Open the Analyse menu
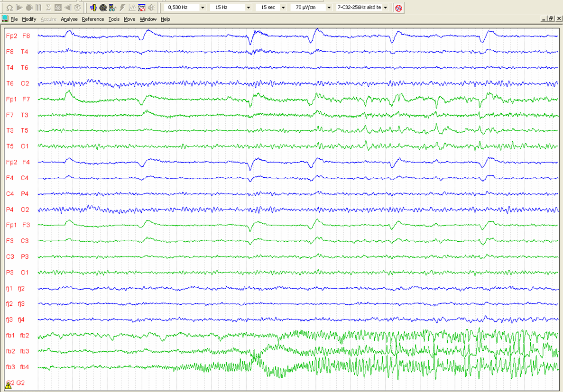This screenshot has height=392, width=563. pyautogui.click(x=69, y=19)
